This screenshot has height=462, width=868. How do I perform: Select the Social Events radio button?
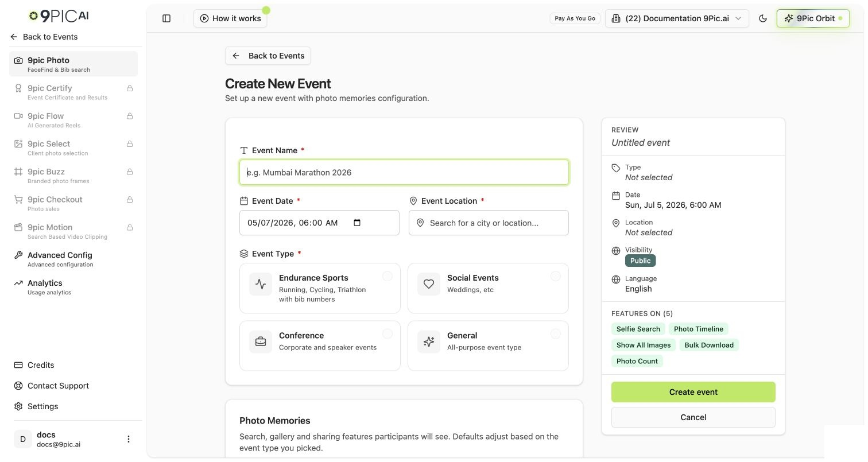click(556, 276)
